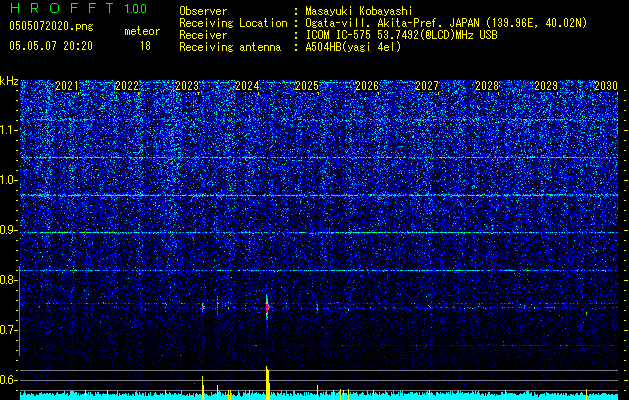Click the 2024 time marker label
This screenshot has height=400, width=629.
click(x=247, y=86)
